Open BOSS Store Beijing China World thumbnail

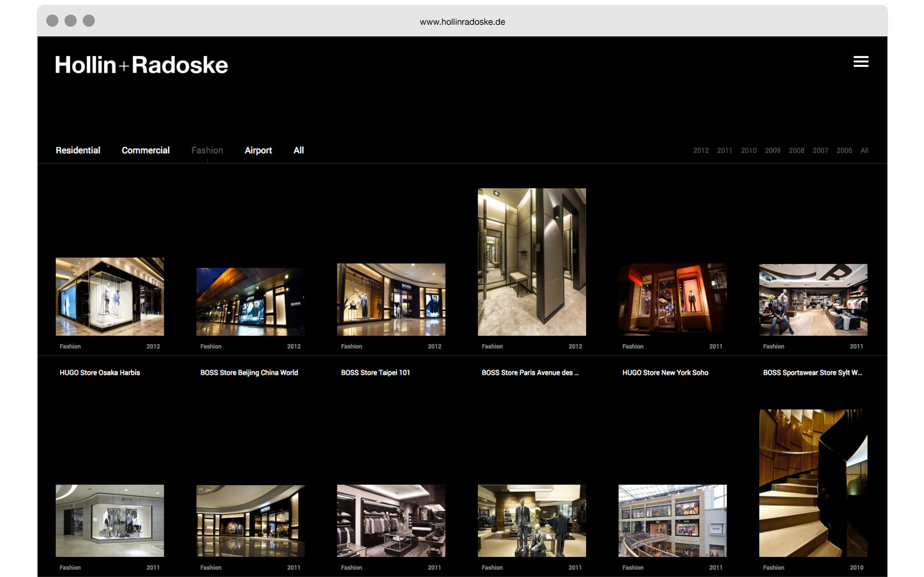tap(250, 301)
